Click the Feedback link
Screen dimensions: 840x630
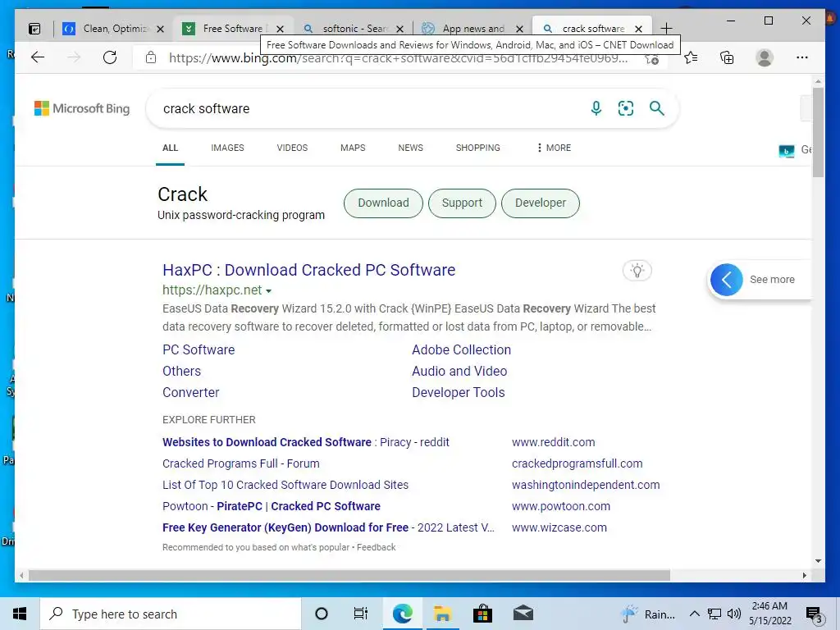[x=376, y=547]
